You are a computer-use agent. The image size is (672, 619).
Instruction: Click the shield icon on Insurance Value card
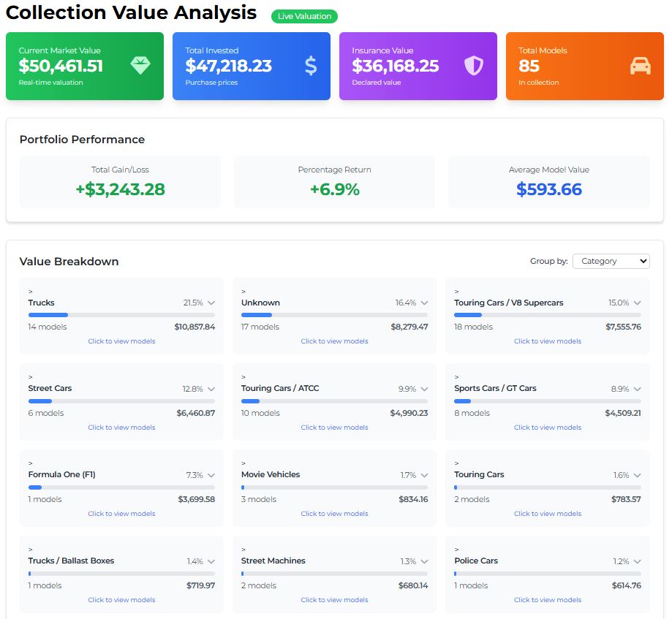pos(474,66)
